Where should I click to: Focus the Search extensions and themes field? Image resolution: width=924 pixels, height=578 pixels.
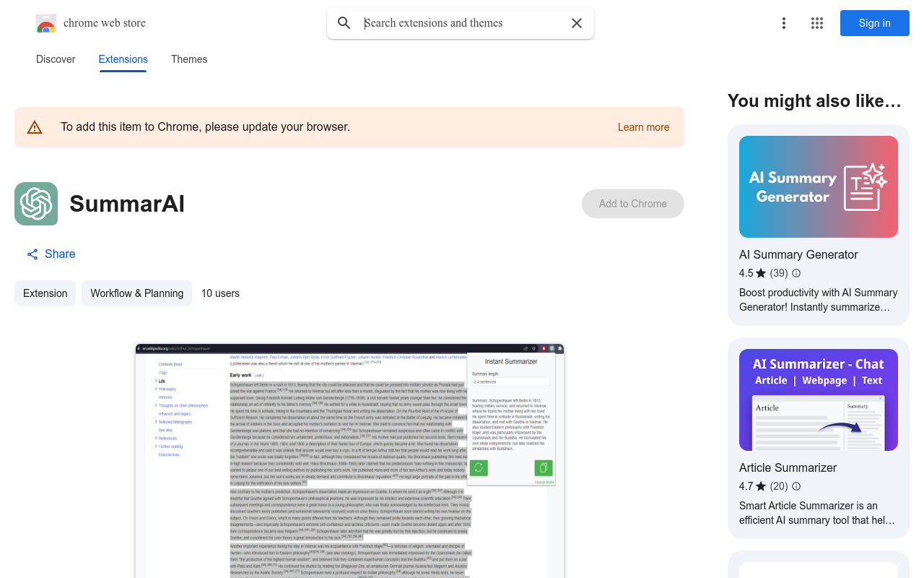click(x=462, y=23)
